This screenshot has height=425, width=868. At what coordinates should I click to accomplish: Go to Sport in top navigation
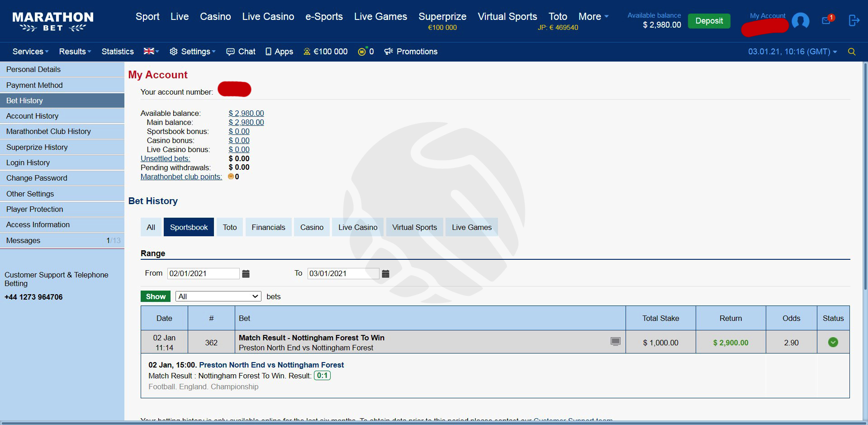tap(147, 17)
